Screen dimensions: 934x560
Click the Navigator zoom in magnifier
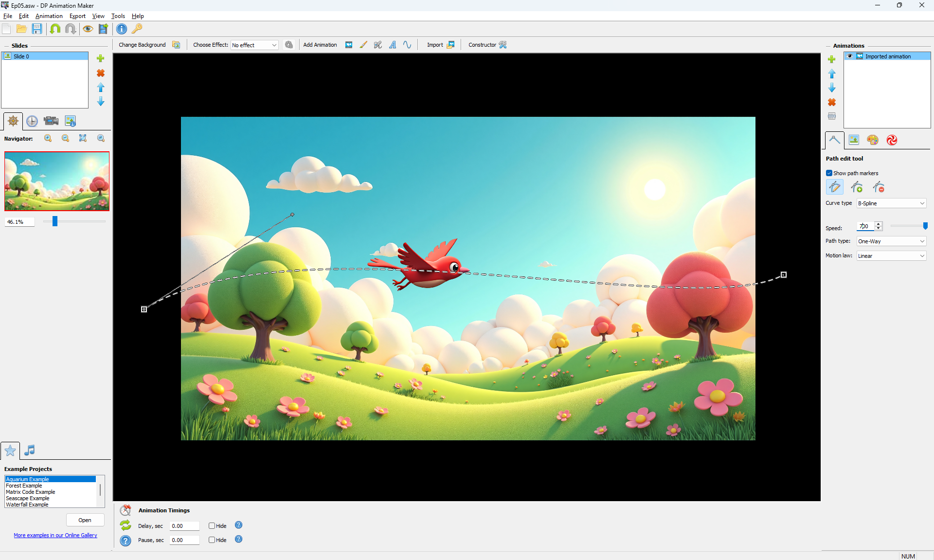coord(48,138)
